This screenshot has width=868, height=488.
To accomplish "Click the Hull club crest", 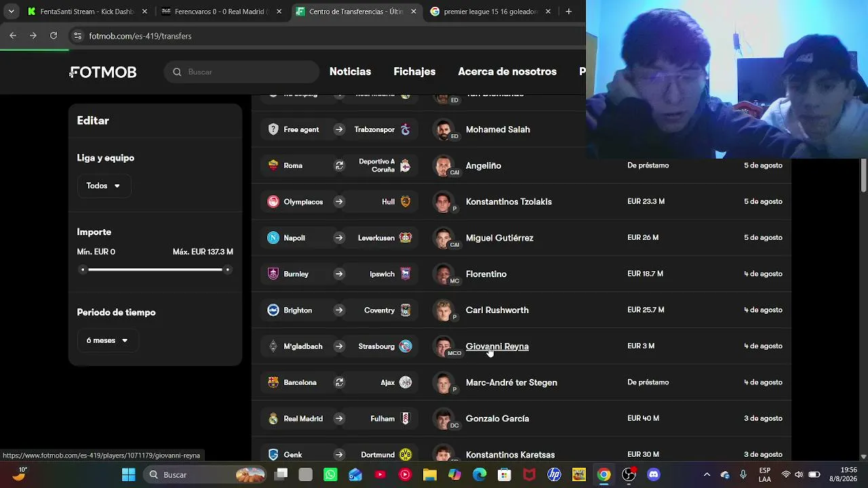I will [x=406, y=201].
